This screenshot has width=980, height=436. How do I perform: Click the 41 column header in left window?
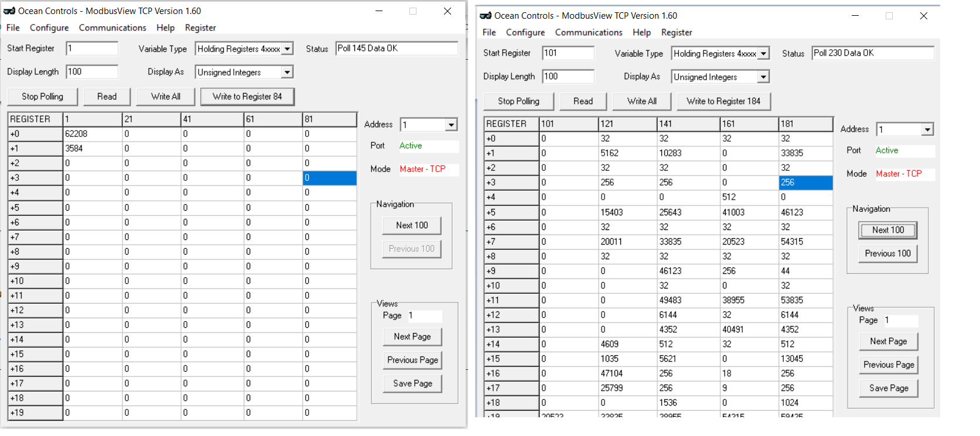pos(213,119)
